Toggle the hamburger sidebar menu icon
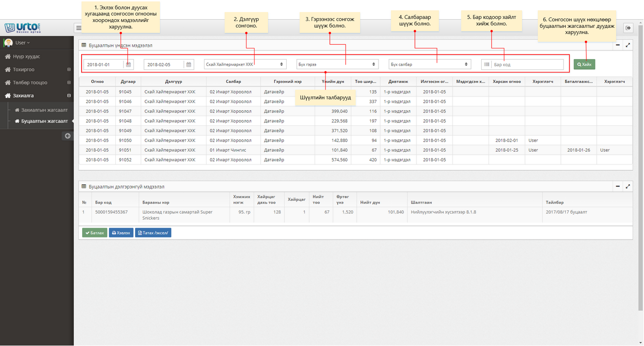Screen dimensions: 644x346 pyautogui.click(x=79, y=28)
